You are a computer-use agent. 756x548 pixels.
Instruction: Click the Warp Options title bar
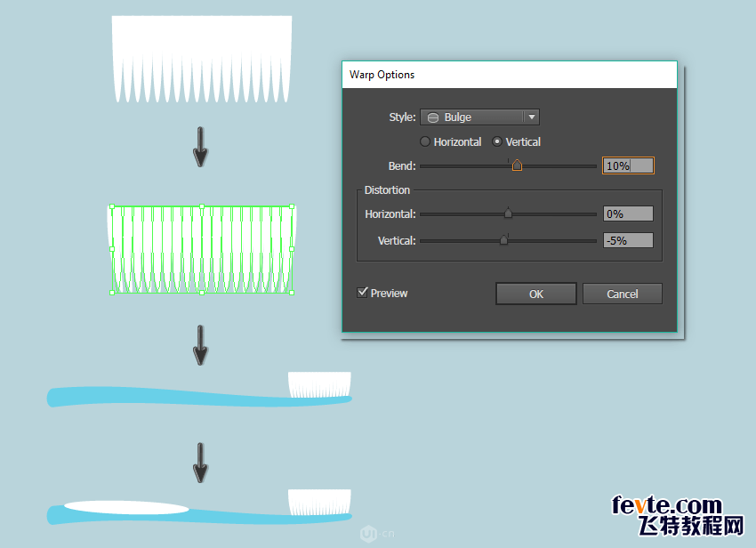point(509,75)
